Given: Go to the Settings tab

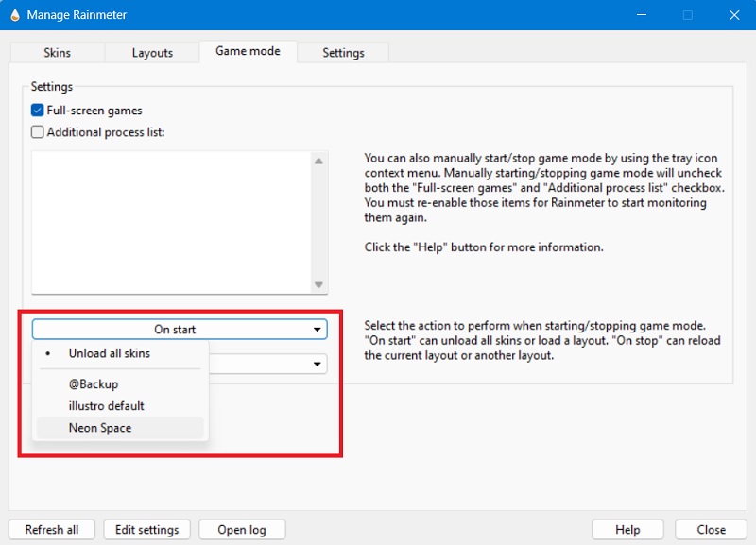Looking at the screenshot, I should click(x=343, y=53).
